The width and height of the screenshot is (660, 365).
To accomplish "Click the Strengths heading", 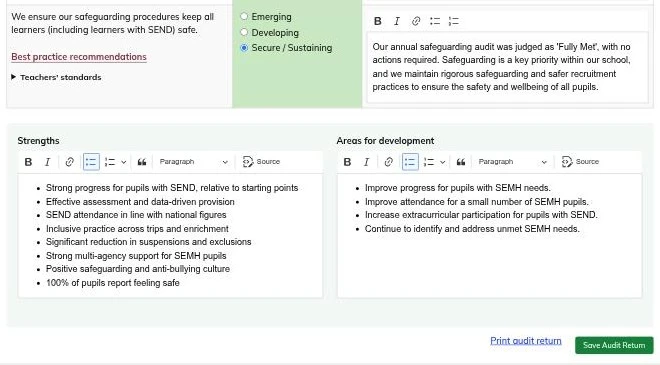I will point(38,141).
